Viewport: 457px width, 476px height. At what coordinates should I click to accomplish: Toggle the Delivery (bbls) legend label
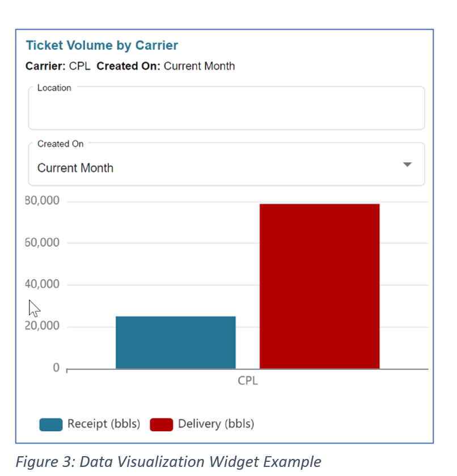click(x=215, y=424)
